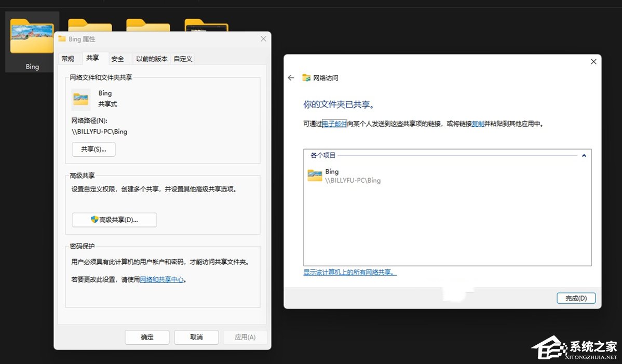Switch to the 常规 tab
622x364 pixels.
[x=67, y=58]
